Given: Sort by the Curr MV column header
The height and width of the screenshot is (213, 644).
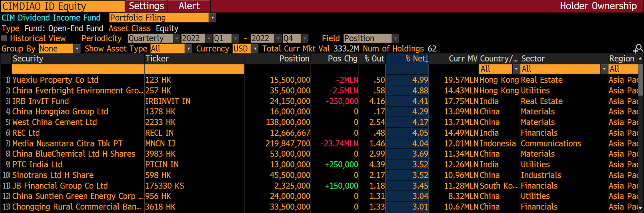Looking at the screenshot, I should click(x=454, y=59).
